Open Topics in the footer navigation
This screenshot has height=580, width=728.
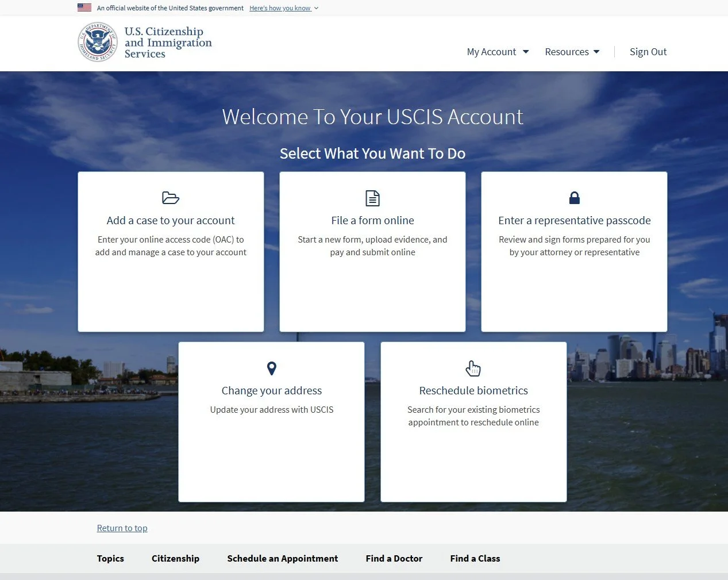(110, 558)
